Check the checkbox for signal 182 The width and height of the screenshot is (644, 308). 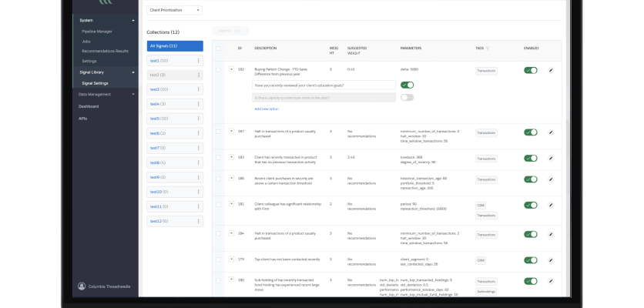click(218, 70)
